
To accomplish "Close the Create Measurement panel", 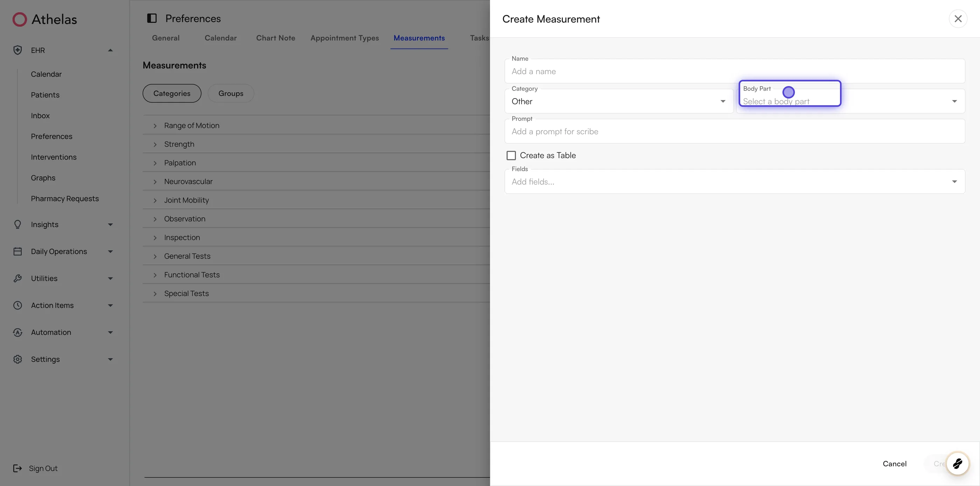I will click(x=958, y=19).
